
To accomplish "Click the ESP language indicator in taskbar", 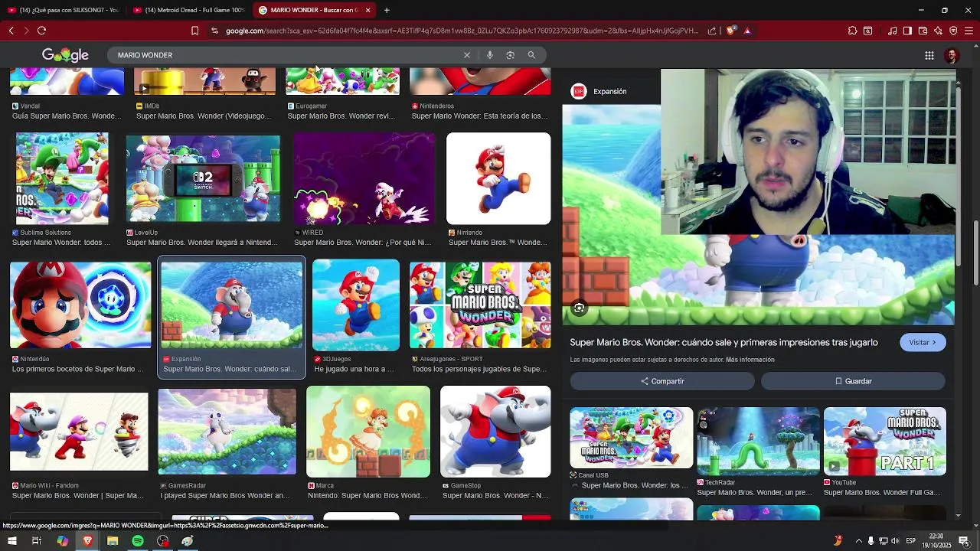I will [911, 541].
